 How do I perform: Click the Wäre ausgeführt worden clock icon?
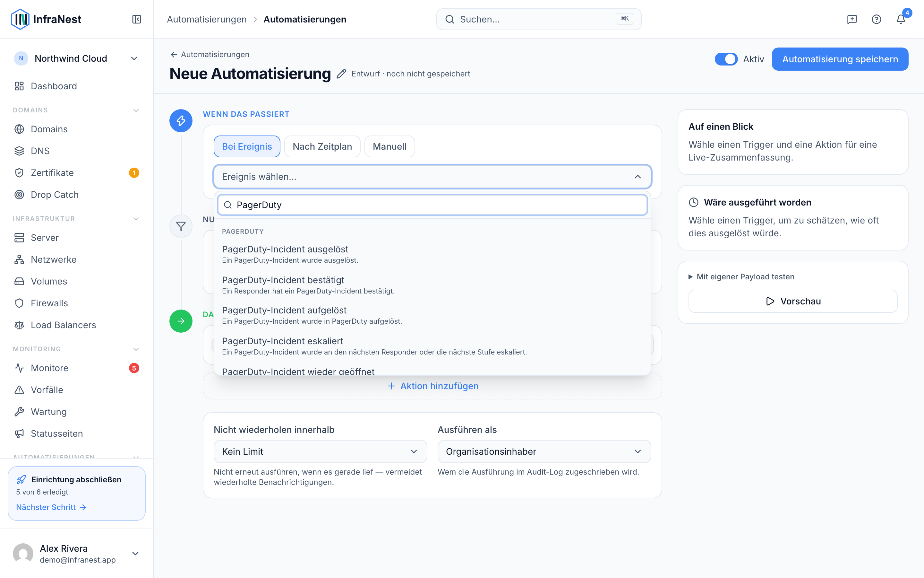click(x=693, y=202)
